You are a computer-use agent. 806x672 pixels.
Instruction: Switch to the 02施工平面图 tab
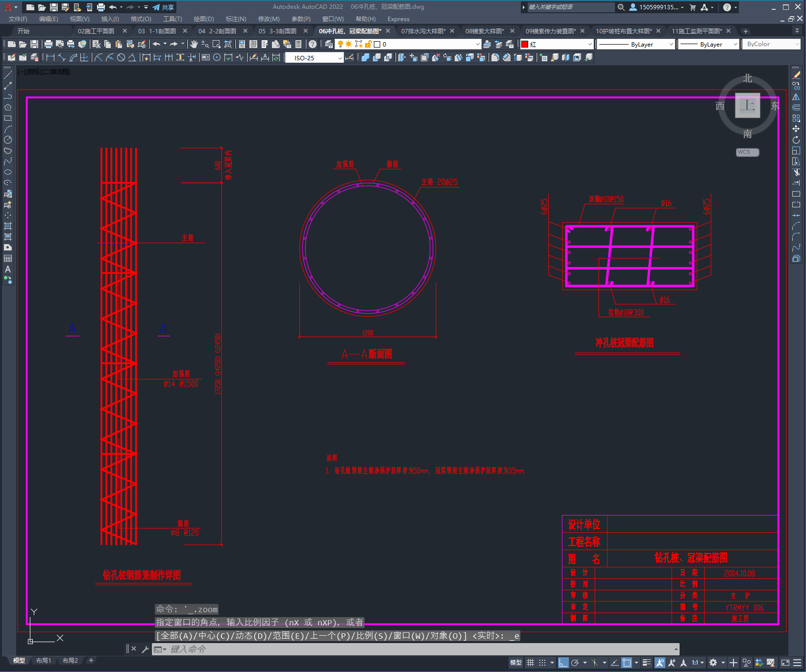(96, 31)
